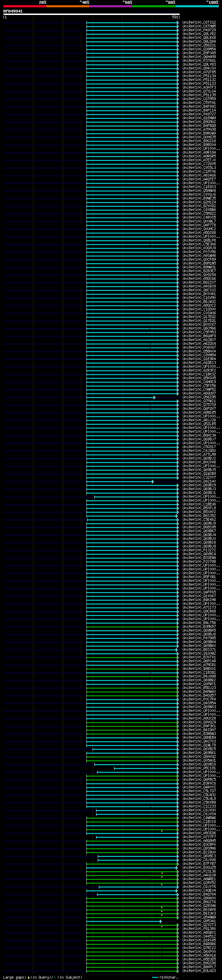
Task: Select hit UniRef100_B6S352
Action: [199, 516]
